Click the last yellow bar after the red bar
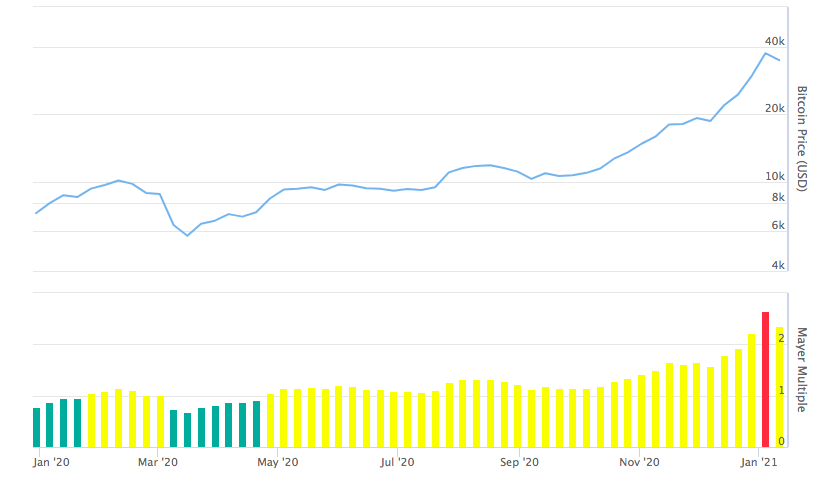The width and height of the screenshot is (827, 479). pyautogui.click(x=779, y=388)
